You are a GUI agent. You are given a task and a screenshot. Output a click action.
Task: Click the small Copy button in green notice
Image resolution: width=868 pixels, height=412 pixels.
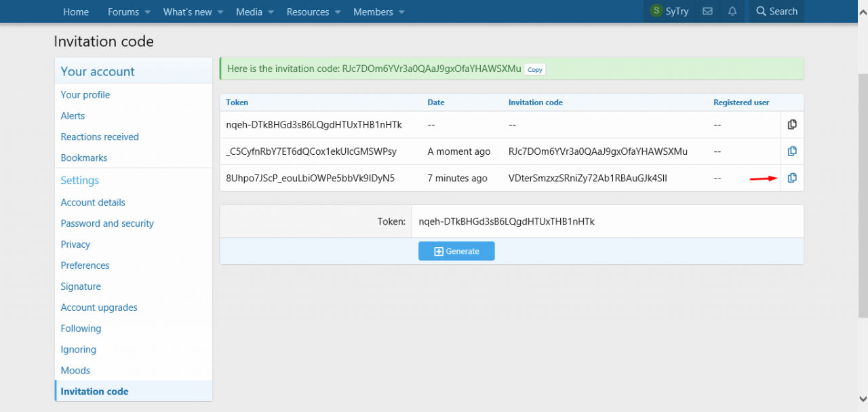[x=535, y=69]
